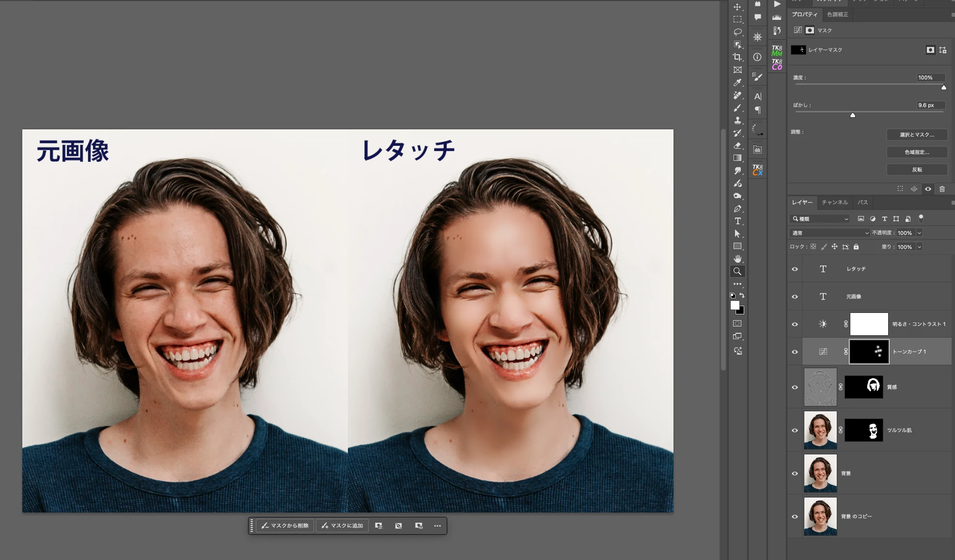Hide the 背景 のコピー layer

tap(795, 516)
